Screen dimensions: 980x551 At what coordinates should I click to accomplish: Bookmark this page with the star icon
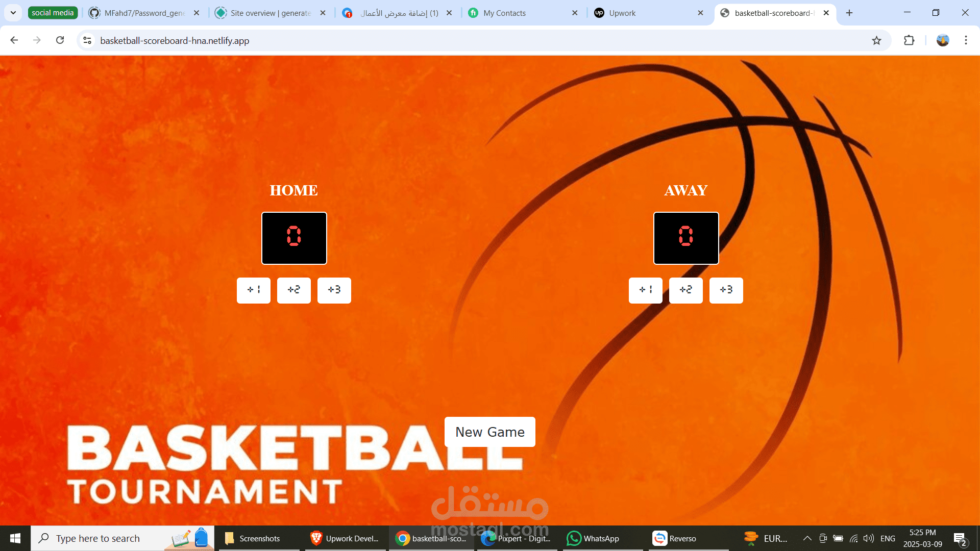pyautogui.click(x=876, y=40)
